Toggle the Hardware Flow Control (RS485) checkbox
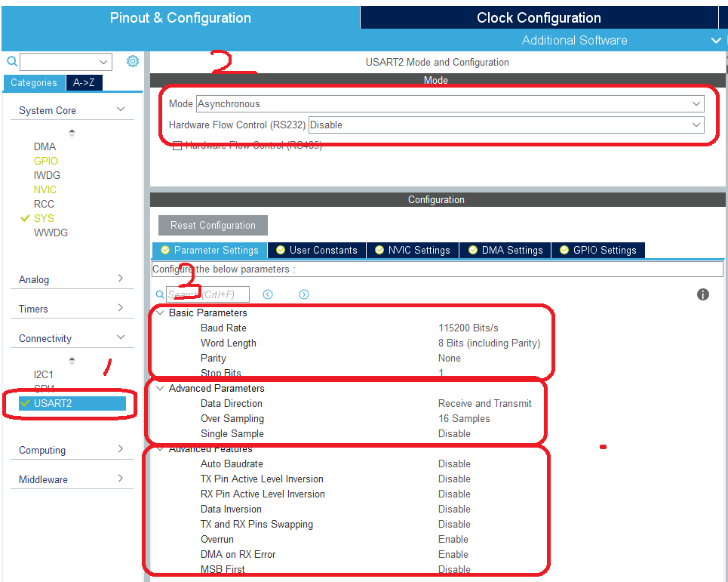The image size is (728, 582). [177, 146]
